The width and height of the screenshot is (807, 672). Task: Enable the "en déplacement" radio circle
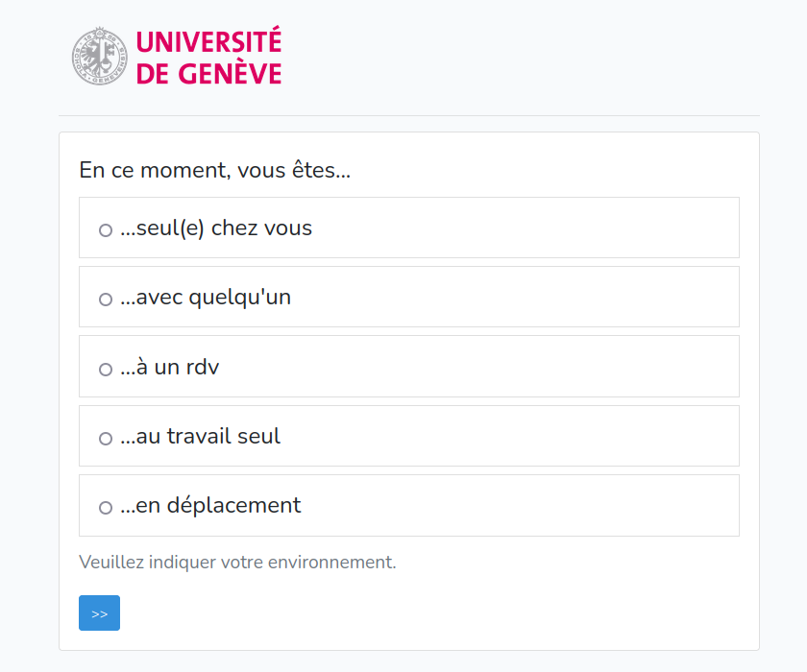[x=106, y=508]
